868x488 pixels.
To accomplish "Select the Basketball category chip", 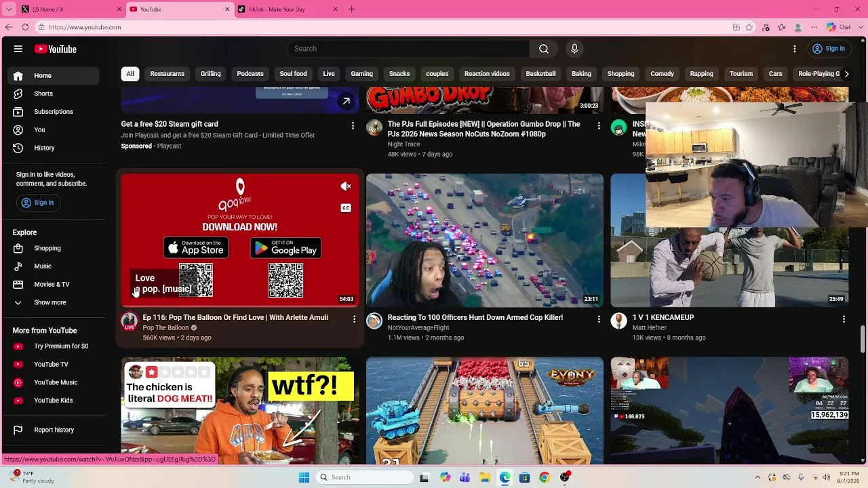I will [x=540, y=74].
